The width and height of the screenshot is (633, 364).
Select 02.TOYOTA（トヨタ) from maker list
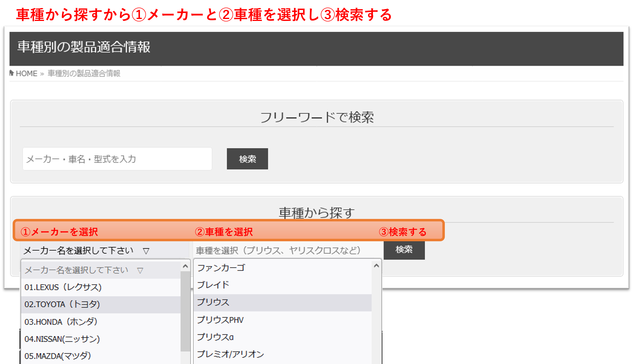point(101,305)
